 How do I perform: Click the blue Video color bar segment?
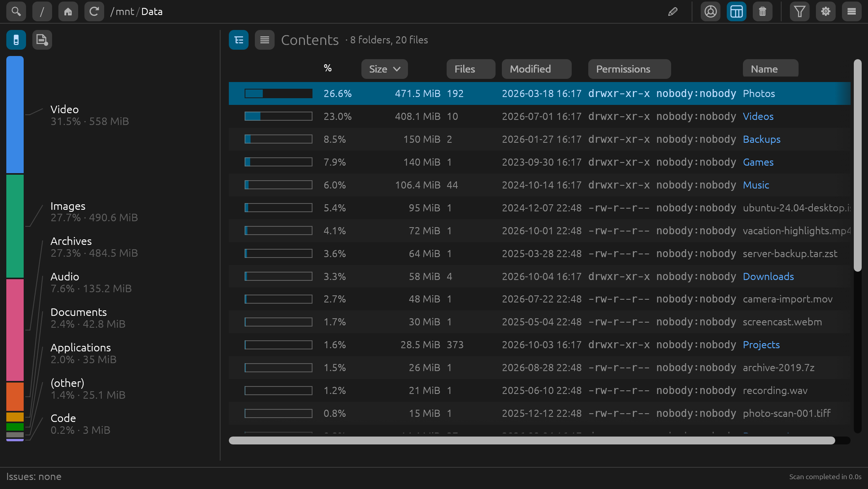click(15, 114)
